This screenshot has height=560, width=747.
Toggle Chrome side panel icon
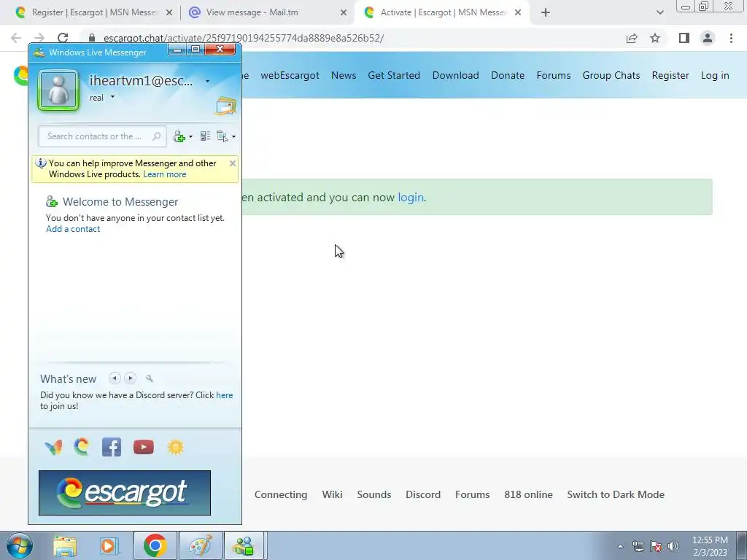684,38
